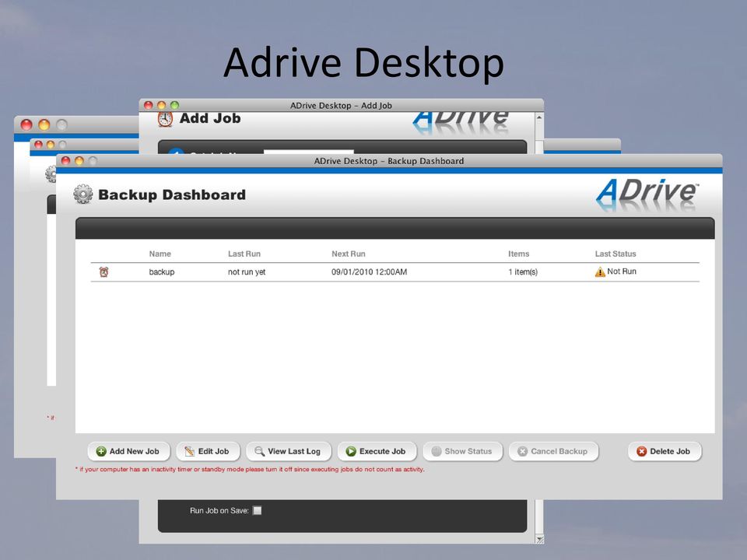Viewport: 747px width, 560px height.
Task: Toggle the Run Job on Save checkbox
Action: click(257, 510)
